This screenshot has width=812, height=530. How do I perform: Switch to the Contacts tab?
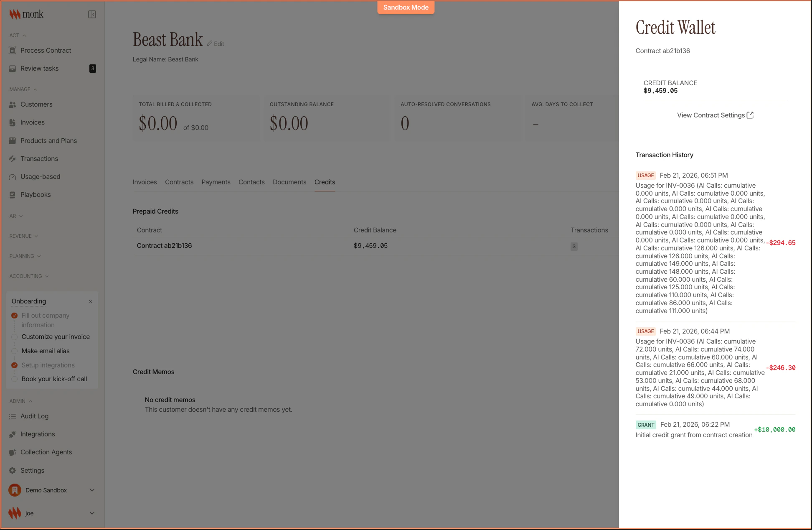[x=251, y=182]
